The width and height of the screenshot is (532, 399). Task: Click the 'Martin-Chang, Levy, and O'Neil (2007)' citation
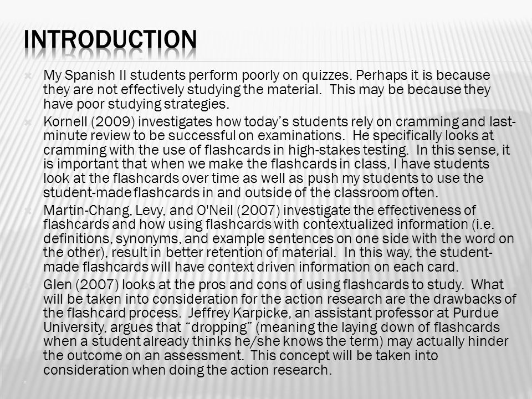(x=162, y=211)
